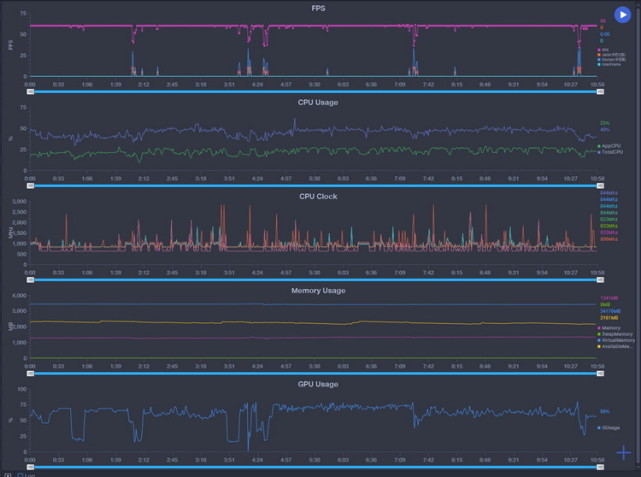Click the blue play button at top right

click(622, 15)
